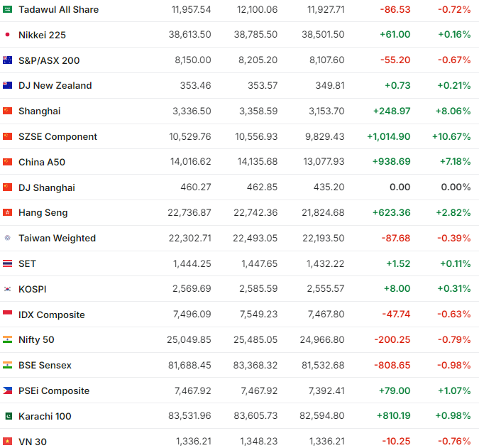Screen dimensions: 479x448
Task: Click the Hang Seng last price 22,736.87
Action: coord(187,213)
